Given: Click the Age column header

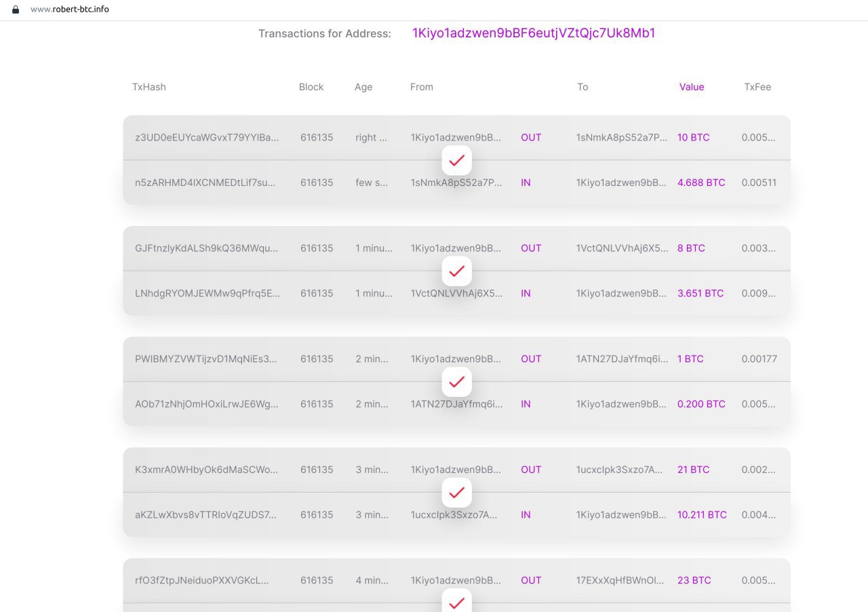Looking at the screenshot, I should (x=363, y=87).
